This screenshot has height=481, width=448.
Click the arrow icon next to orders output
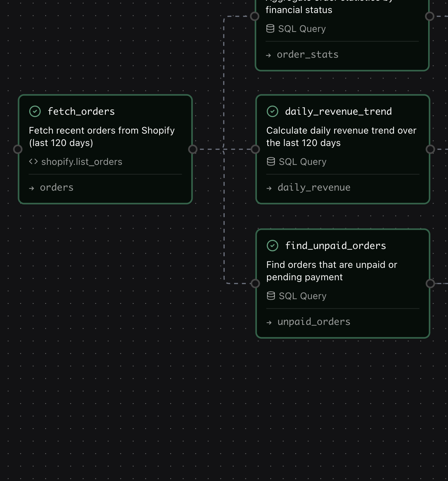pos(32,188)
